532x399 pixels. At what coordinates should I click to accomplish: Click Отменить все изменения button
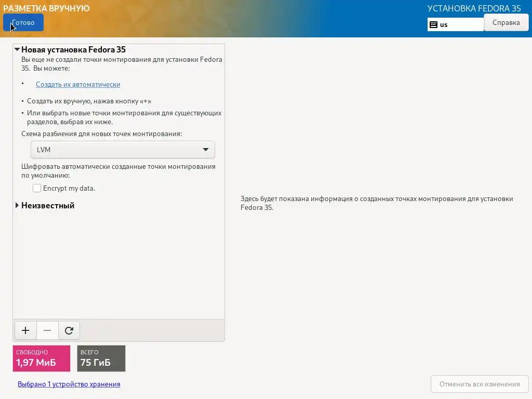point(480,384)
